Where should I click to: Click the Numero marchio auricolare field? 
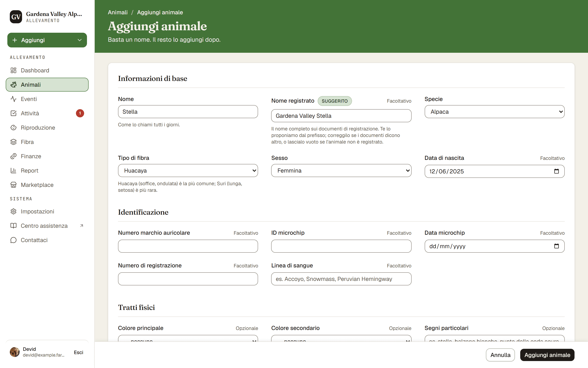(x=188, y=246)
